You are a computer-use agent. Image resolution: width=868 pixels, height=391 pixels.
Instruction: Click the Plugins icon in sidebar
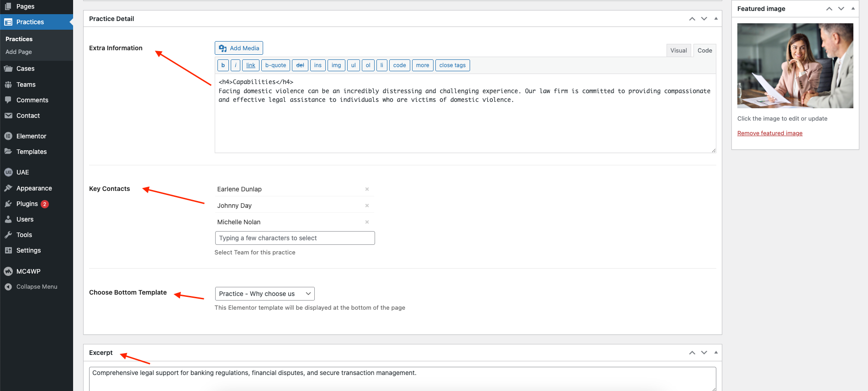(8, 204)
